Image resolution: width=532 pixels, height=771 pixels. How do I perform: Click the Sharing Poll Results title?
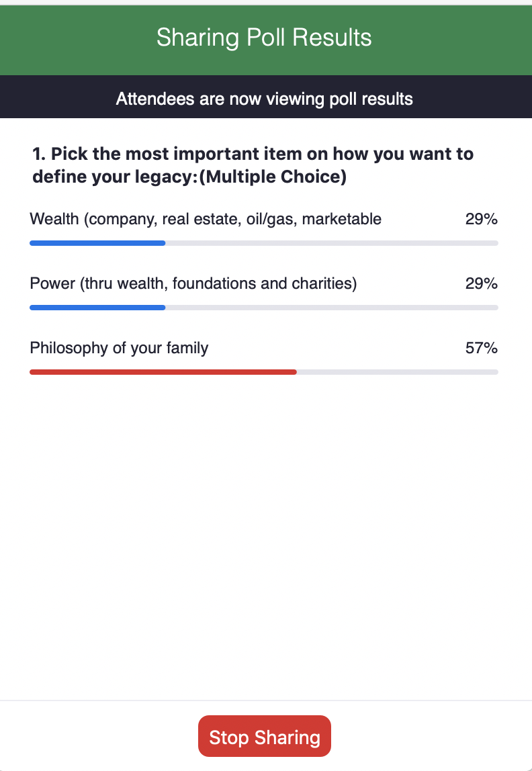(264, 38)
